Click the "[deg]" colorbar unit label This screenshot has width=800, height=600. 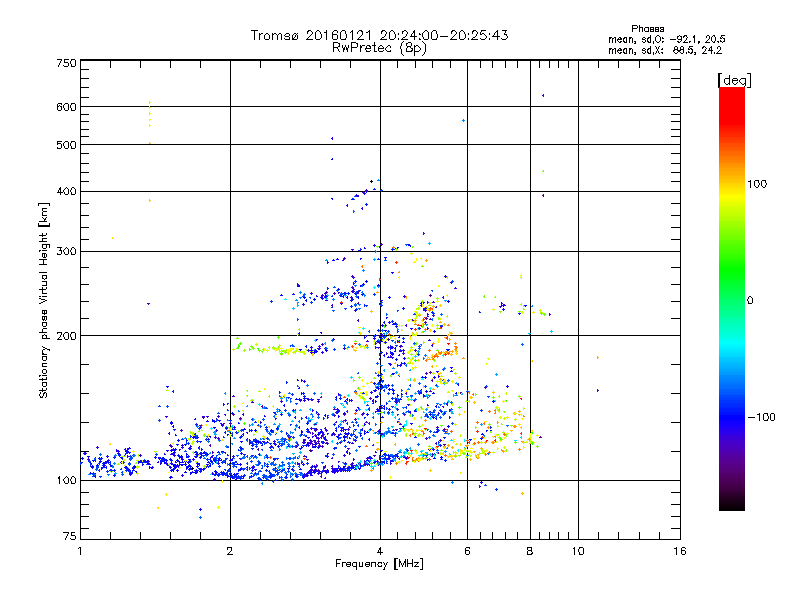[734, 80]
